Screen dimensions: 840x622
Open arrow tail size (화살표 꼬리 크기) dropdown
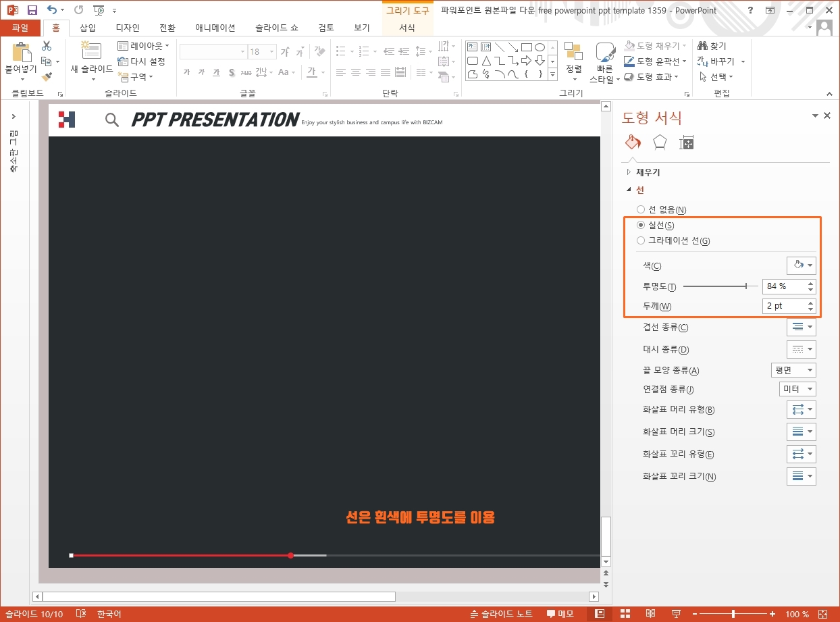coord(802,476)
